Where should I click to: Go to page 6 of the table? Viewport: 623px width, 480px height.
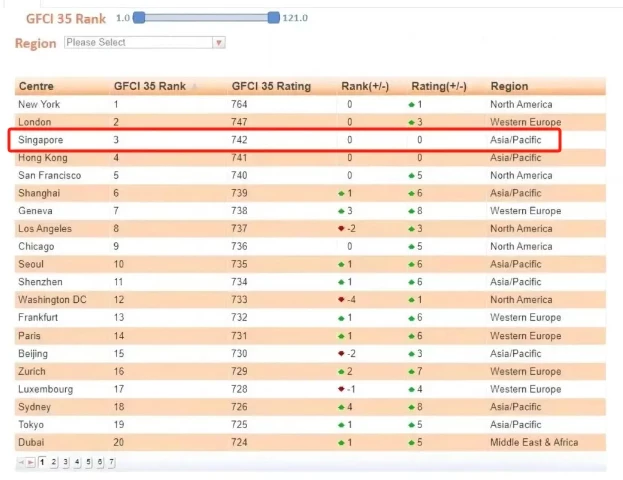click(100, 462)
